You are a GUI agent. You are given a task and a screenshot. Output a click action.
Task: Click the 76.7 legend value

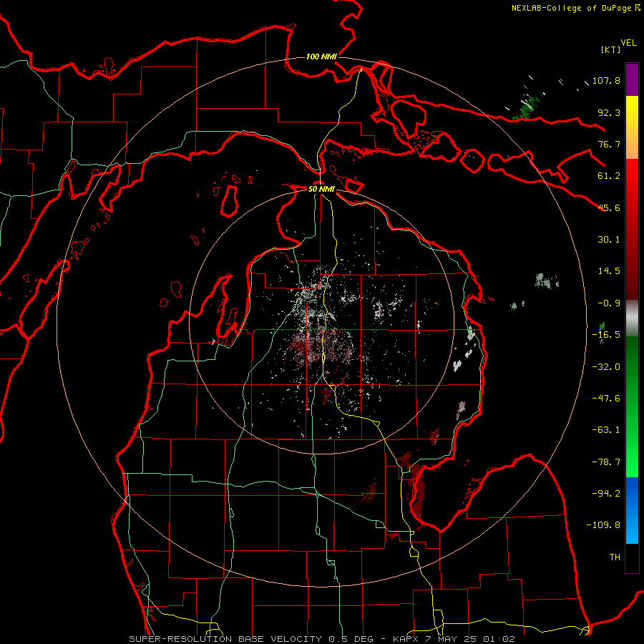click(x=609, y=144)
